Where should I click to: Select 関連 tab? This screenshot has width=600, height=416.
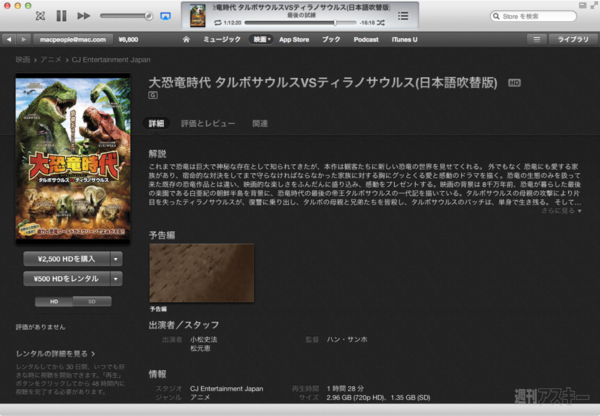click(260, 123)
